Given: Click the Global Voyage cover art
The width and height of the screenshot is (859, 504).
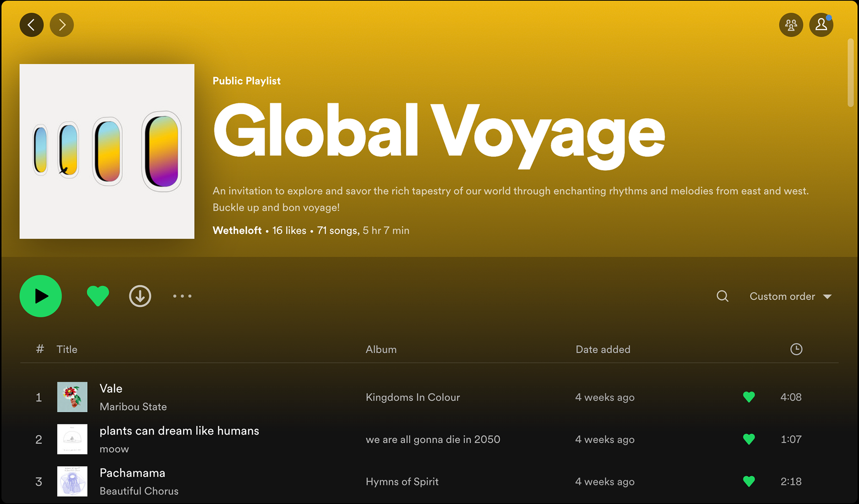Looking at the screenshot, I should pyautogui.click(x=107, y=151).
